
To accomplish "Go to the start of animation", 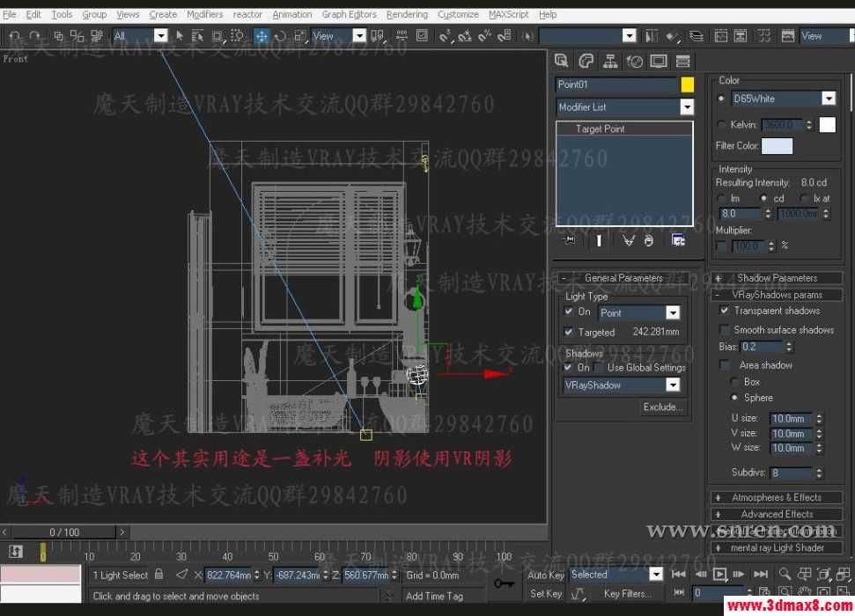I will click(679, 574).
